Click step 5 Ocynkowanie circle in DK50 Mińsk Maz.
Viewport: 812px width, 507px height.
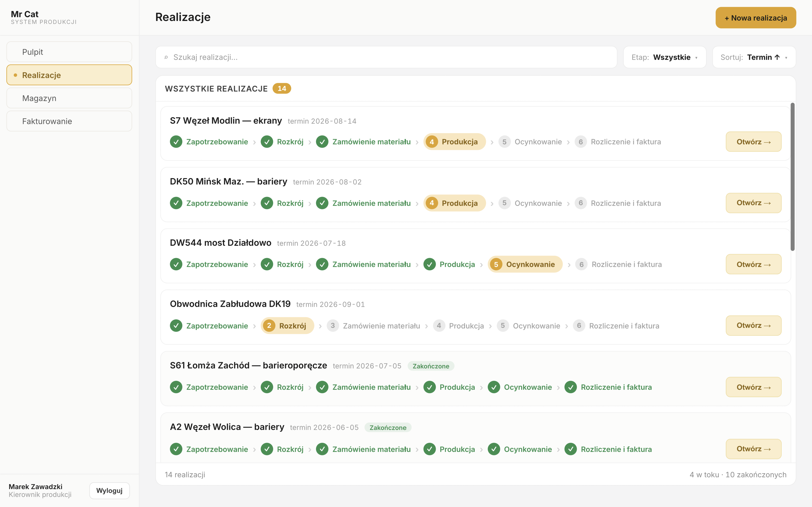(x=504, y=203)
